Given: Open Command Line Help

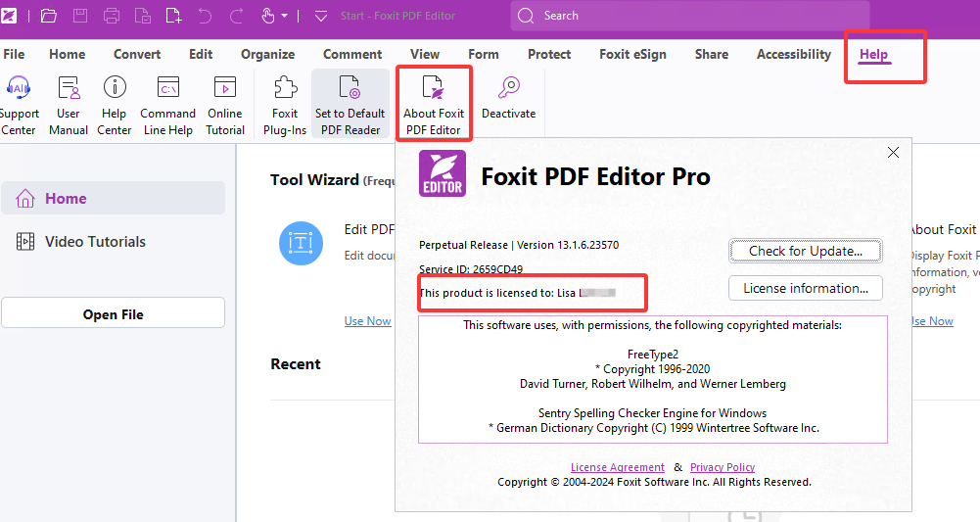Looking at the screenshot, I should [x=168, y=105].
